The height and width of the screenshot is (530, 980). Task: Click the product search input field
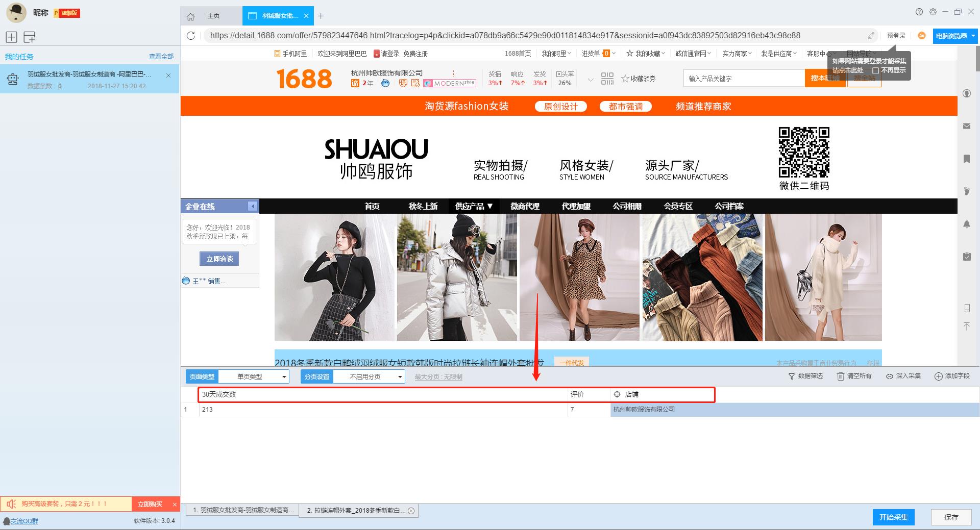(744, 78)
